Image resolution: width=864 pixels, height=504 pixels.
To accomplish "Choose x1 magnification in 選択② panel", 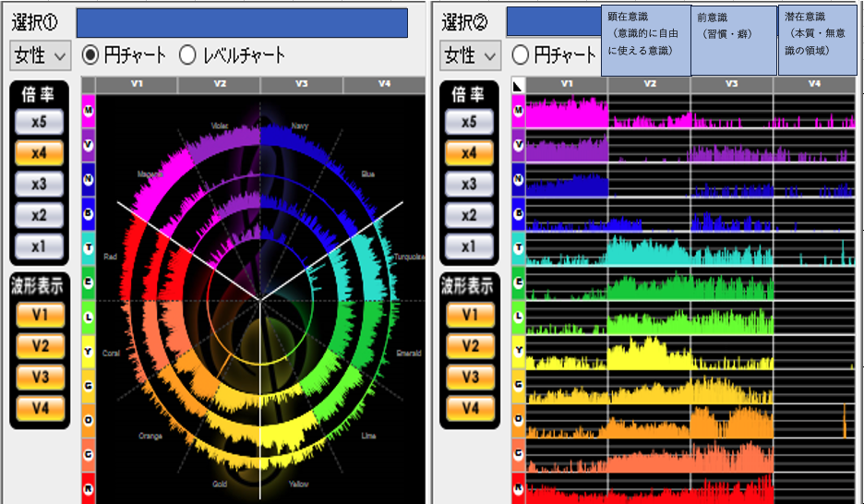I will (469, 246).
